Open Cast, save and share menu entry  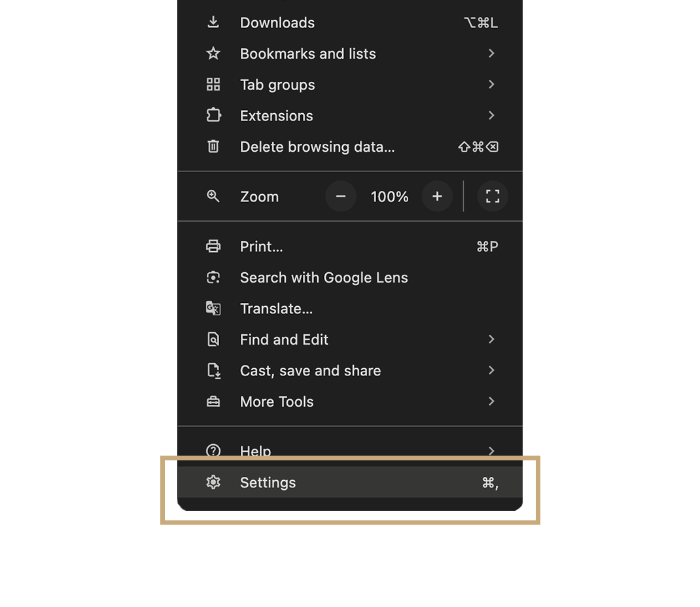(310, 370)
